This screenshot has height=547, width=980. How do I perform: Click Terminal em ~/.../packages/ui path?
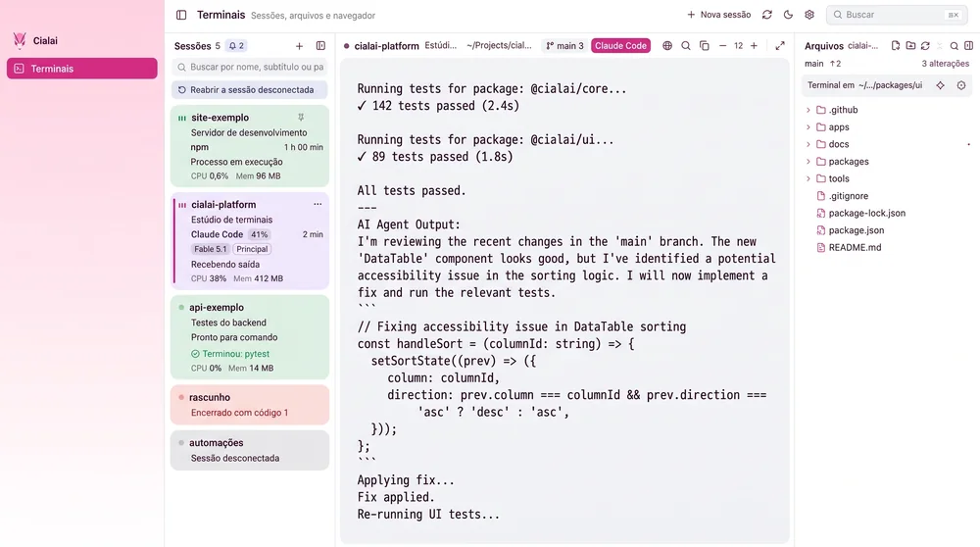pyautogui.click(x=864, y=85)
